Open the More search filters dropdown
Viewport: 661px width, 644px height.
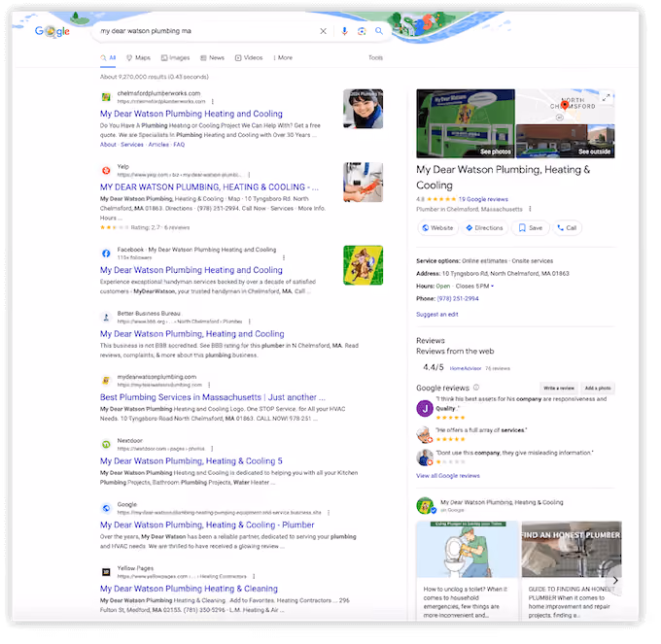283,57
